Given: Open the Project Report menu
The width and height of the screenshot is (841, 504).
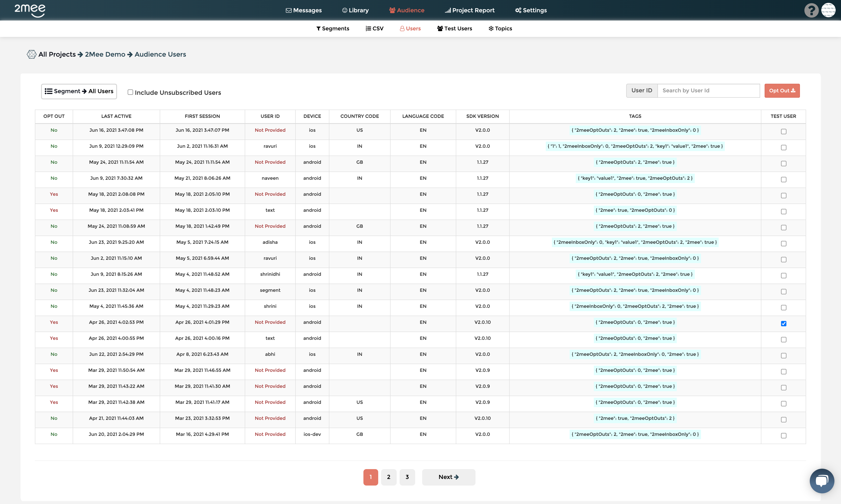Looking at the screenshot, I should tap(470, 10).
